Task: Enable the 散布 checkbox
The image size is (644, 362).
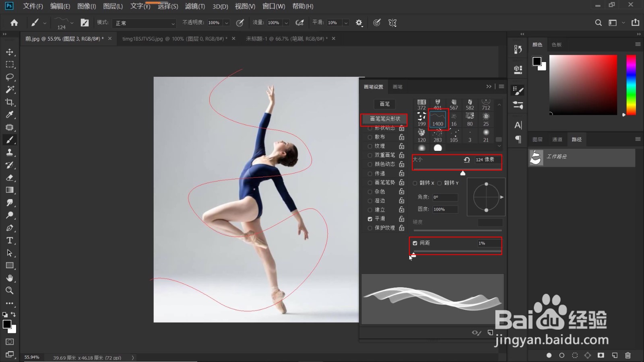Action: 370,137
